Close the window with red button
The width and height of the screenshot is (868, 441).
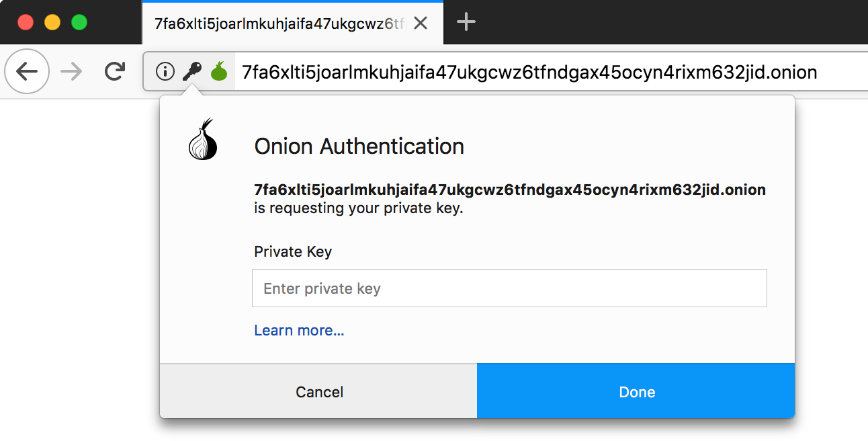click(26, 22)
